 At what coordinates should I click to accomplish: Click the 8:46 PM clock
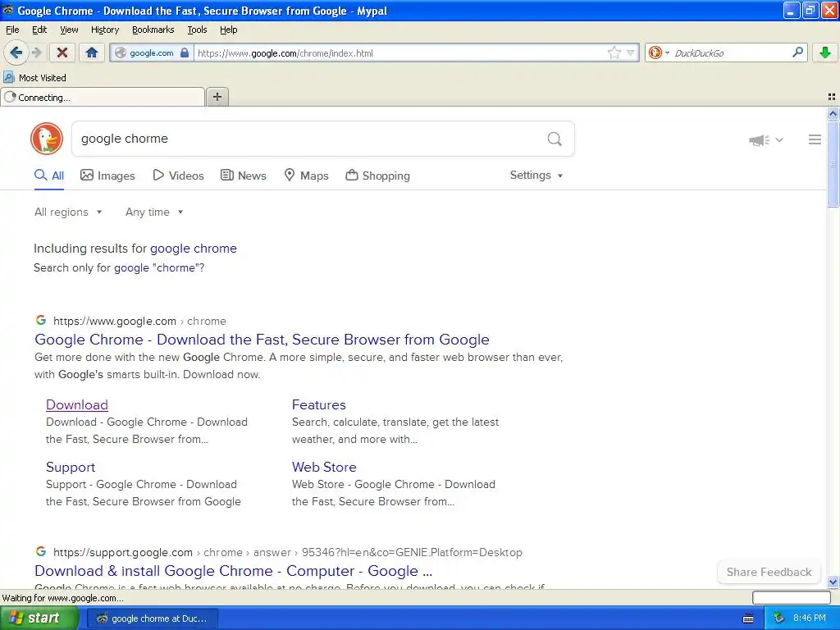810,619
